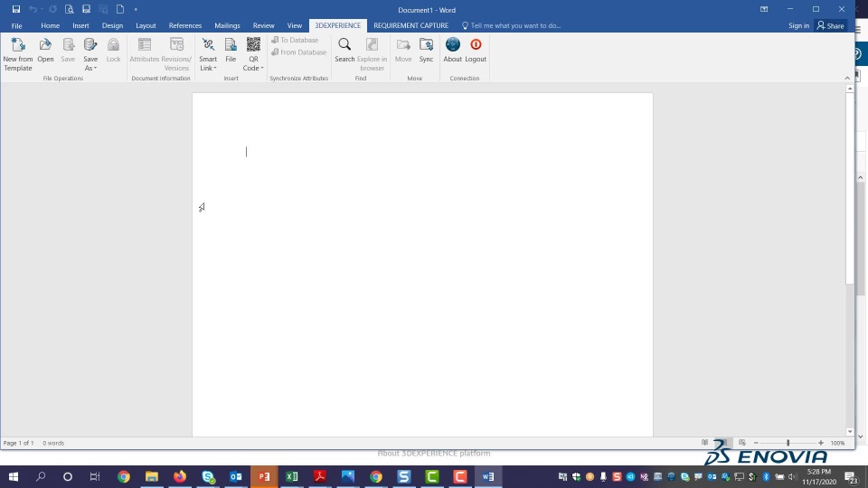Click Print Preview quick access icon
The width and height of the screenshot is (868, 488).
[70, 9]
